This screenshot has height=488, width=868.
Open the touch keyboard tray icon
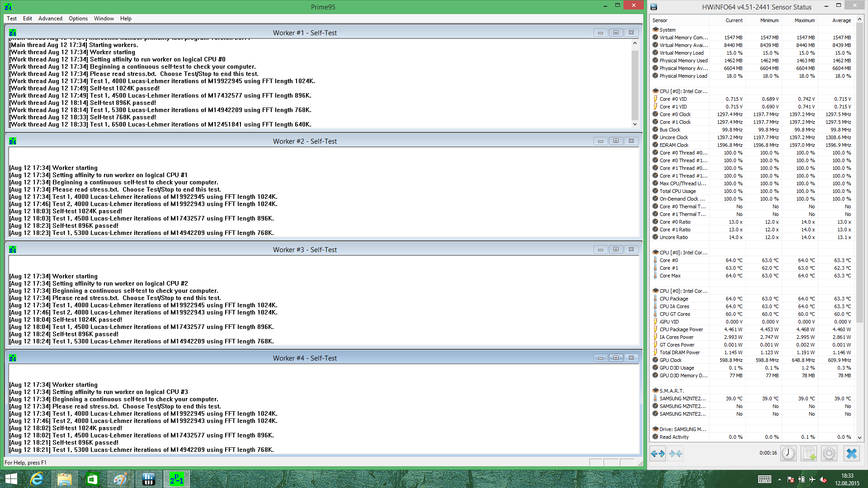(764, 479)
